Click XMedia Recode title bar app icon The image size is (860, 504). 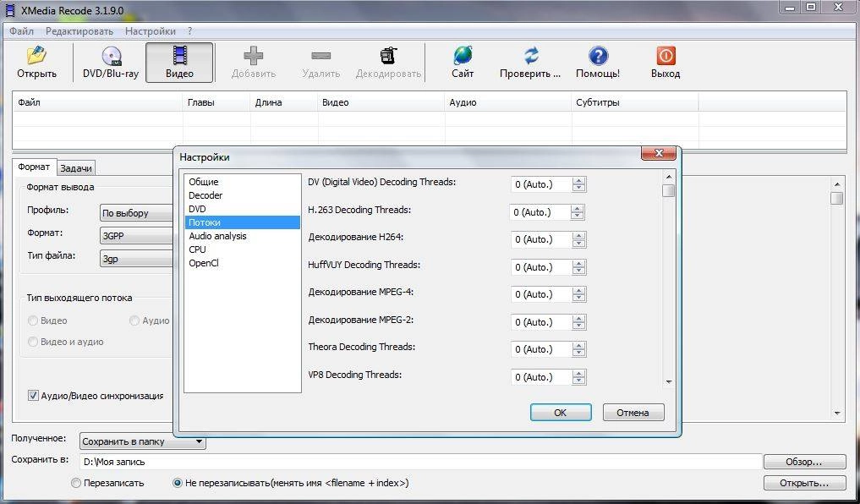(10, 10)
